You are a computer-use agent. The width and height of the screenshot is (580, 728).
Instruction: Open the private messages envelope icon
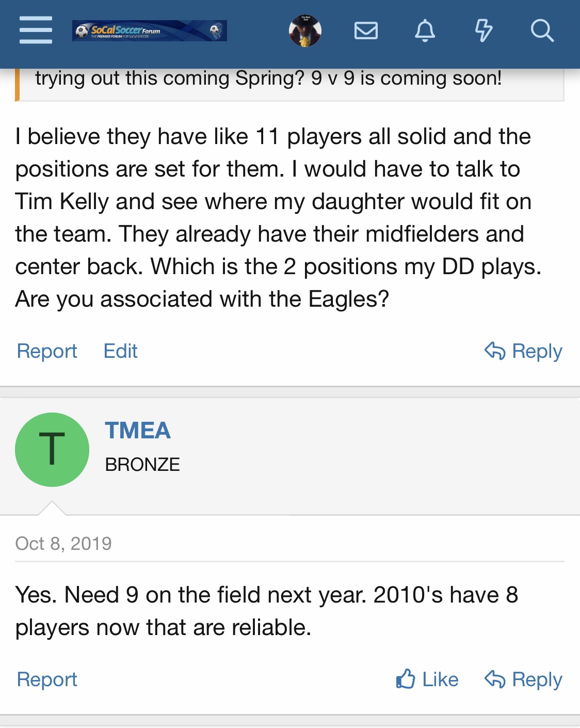366,31
